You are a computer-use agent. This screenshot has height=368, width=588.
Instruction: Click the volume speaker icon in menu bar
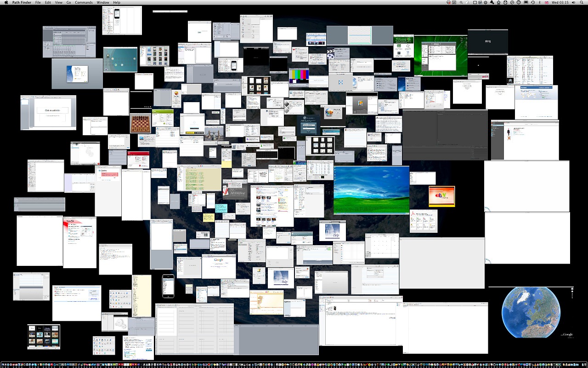tap(573, 2)
